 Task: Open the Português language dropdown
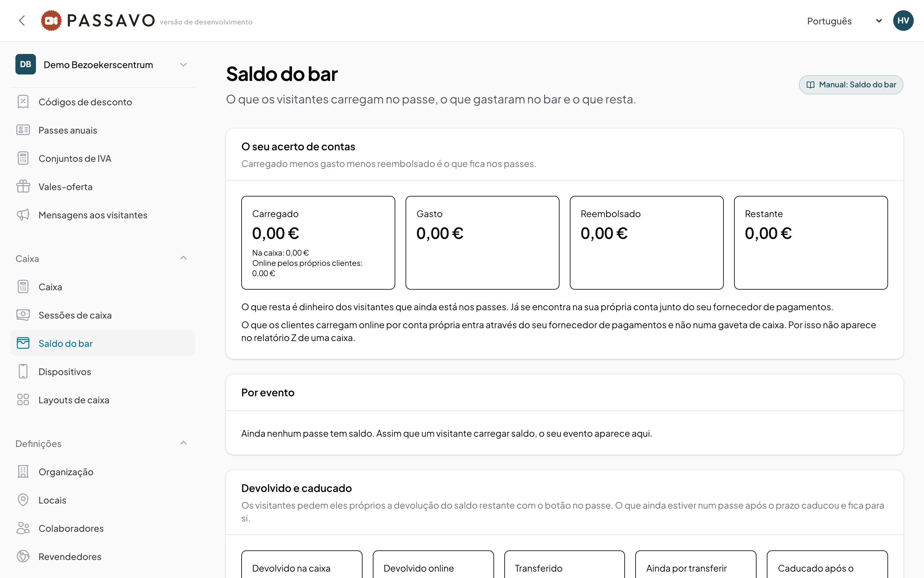844,21
